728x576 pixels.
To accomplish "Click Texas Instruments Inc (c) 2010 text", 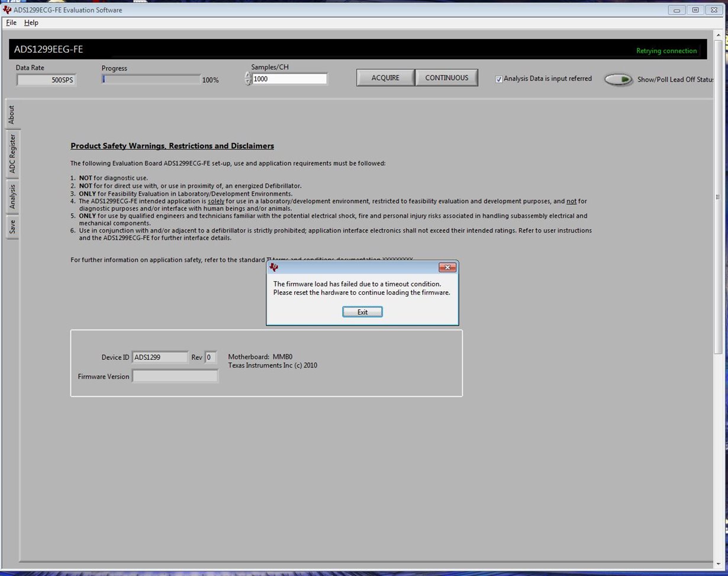I will point(273,365).
